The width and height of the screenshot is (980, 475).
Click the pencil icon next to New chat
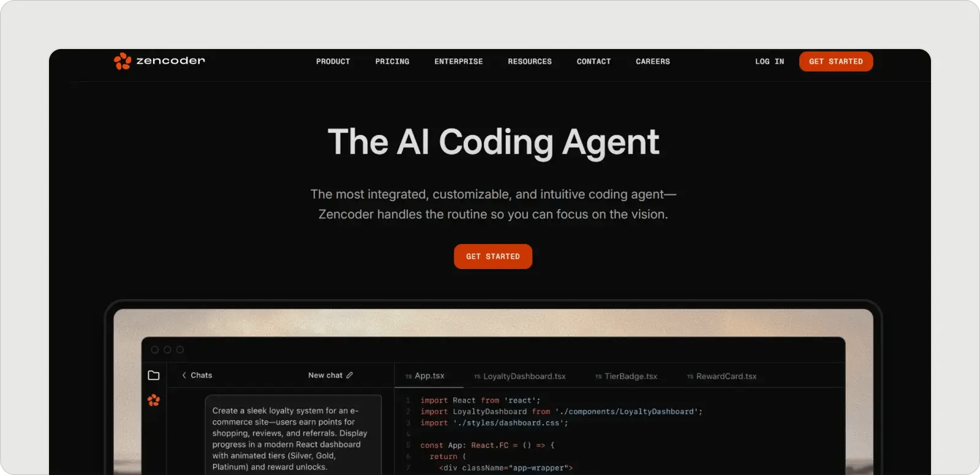point(350,375)
